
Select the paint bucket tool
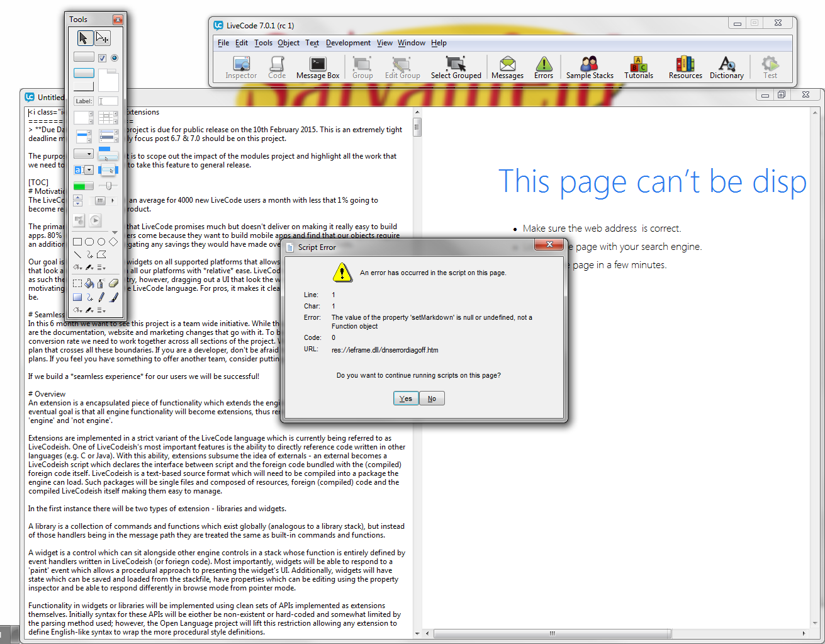[89, 284]
